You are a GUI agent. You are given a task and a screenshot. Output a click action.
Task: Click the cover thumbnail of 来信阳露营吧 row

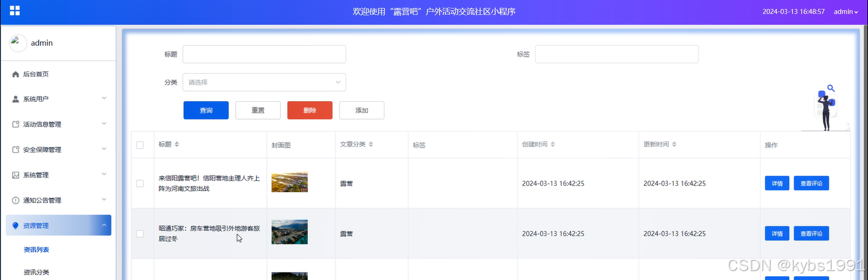pyautogui.click(x=289, y=183)
